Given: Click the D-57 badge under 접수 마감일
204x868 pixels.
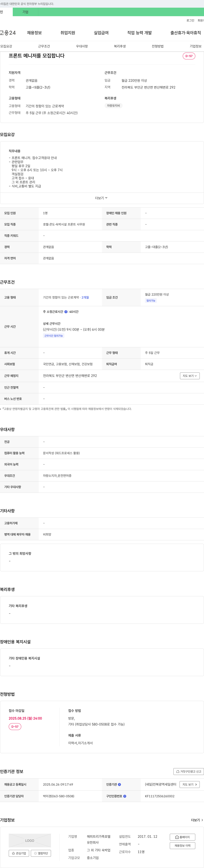Looking at the screenshot, I should coord(15,726).
